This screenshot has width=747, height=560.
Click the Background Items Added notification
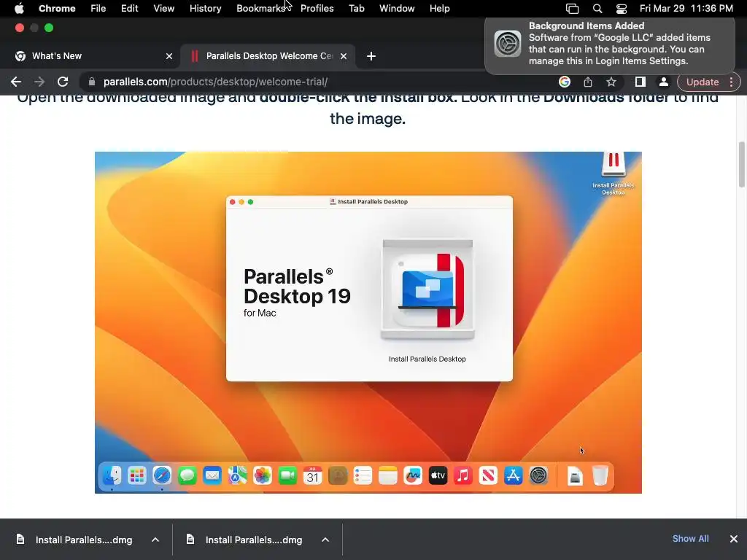point(610,46)
